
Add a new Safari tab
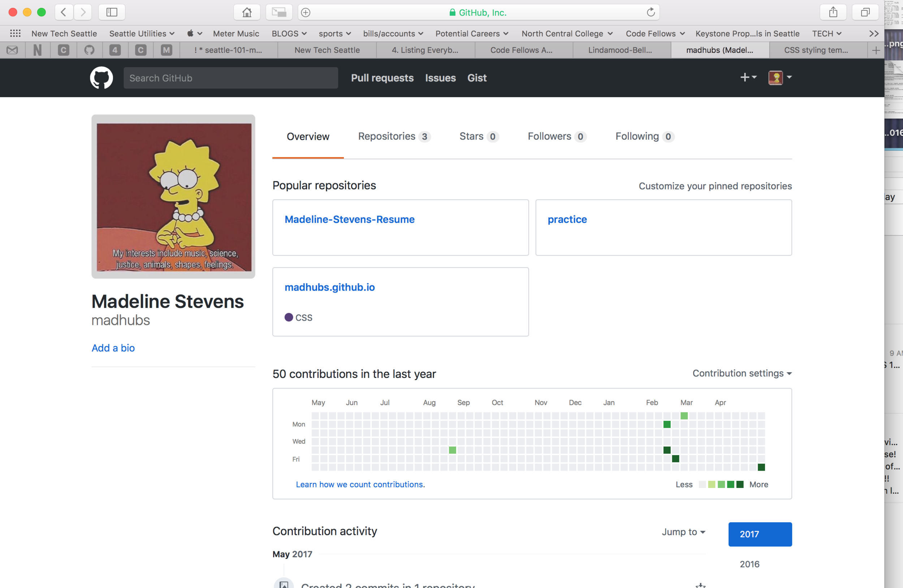coord(876,50)
